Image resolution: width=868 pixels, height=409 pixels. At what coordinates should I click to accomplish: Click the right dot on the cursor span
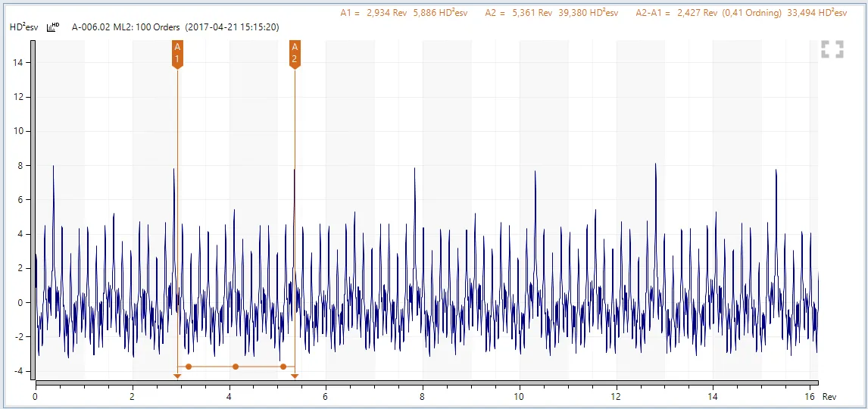(x=283, y=367)
